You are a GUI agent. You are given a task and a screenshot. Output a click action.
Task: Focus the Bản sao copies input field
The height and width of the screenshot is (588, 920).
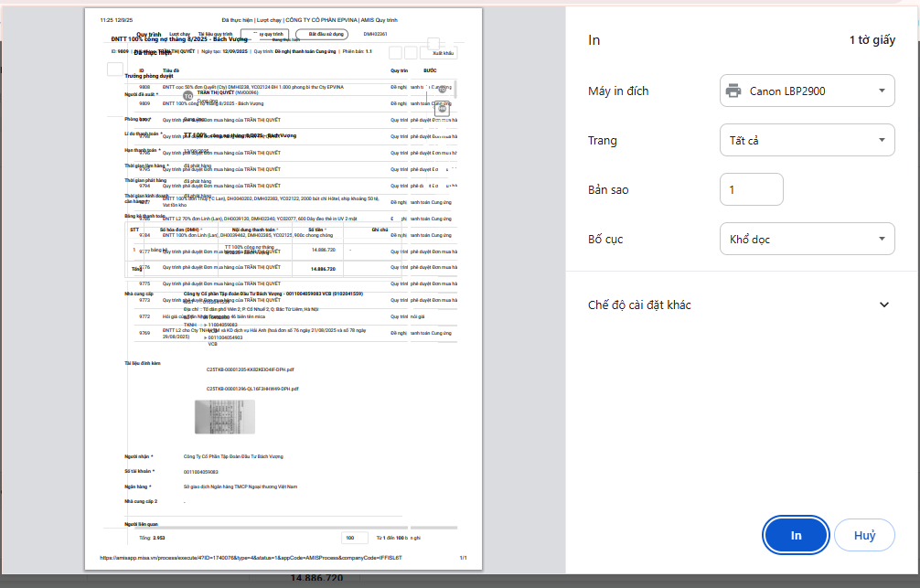pos(751,189)
